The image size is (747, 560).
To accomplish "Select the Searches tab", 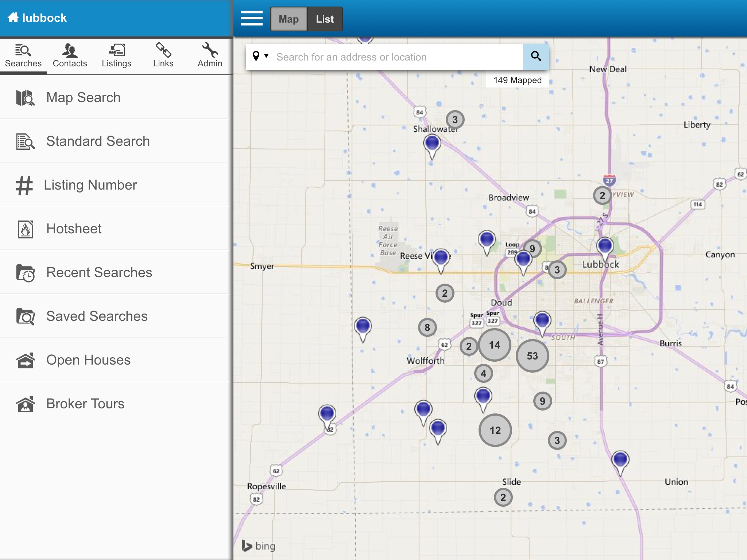I will coord(23,55).
